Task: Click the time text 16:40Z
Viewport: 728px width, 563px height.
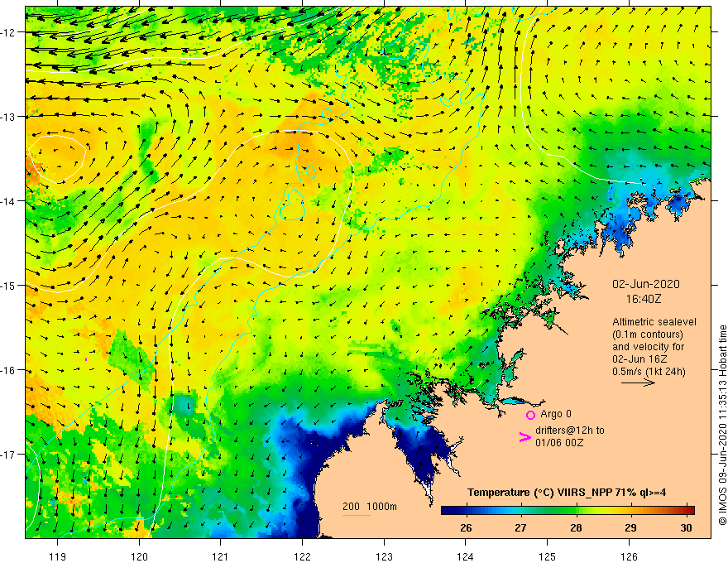Action: pyautogui.click(x=644, y=299)
